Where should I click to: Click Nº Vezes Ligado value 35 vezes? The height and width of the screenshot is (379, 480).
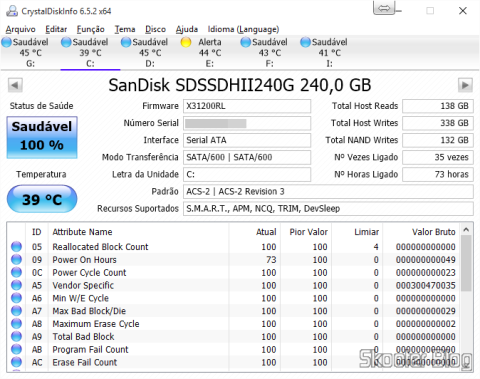438,157
